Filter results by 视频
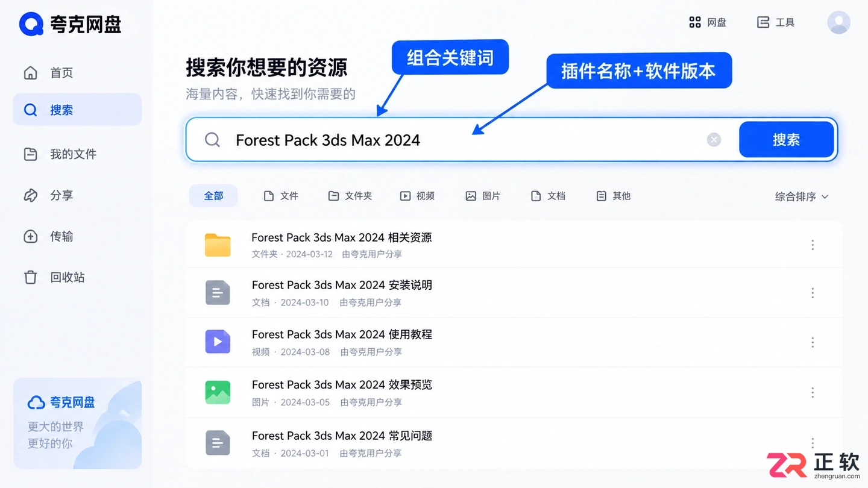868x488 pixels. pos(417,196)
